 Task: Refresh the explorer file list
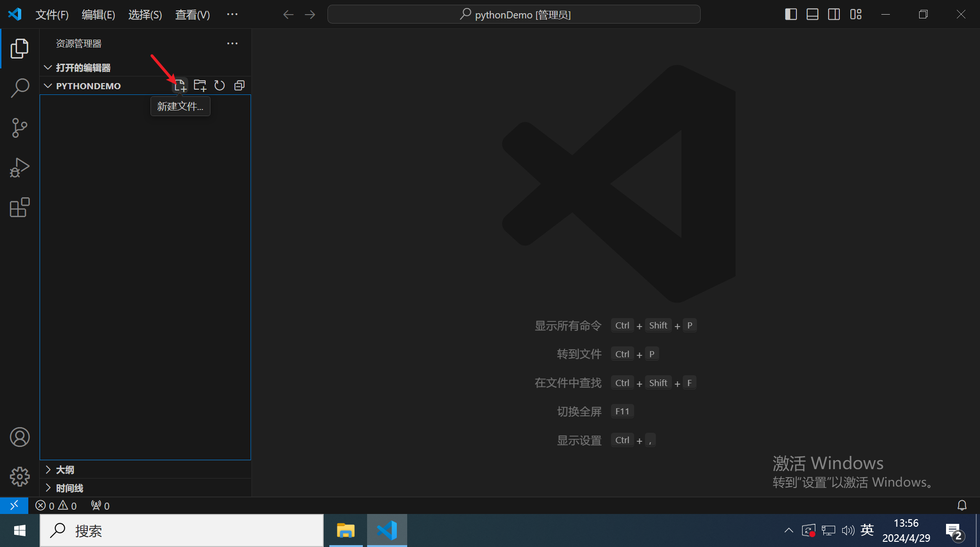219,85
